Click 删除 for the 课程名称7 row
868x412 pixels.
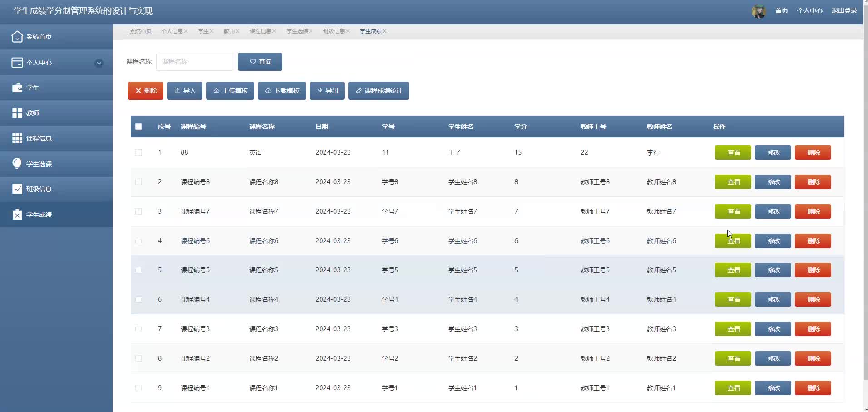click(x=813, y=211)
